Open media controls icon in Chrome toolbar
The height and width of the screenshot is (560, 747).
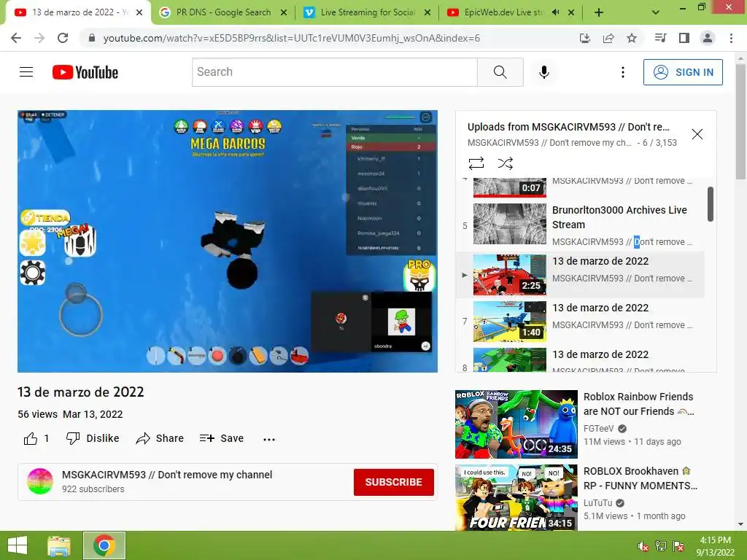(660, 38)
